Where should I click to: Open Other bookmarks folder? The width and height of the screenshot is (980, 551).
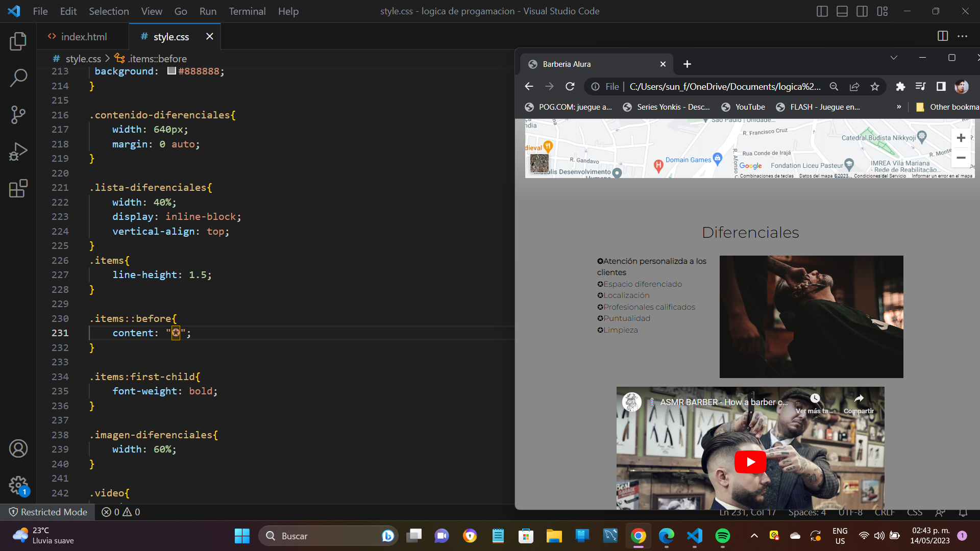tap(947, 107)
